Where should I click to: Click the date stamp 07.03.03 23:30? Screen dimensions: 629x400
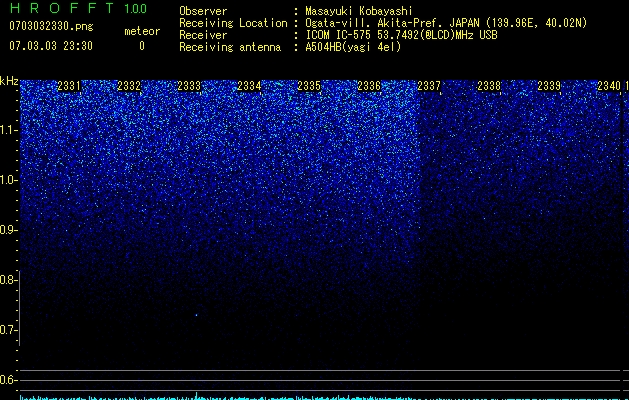pyautogui.click(x=51, y=46)
